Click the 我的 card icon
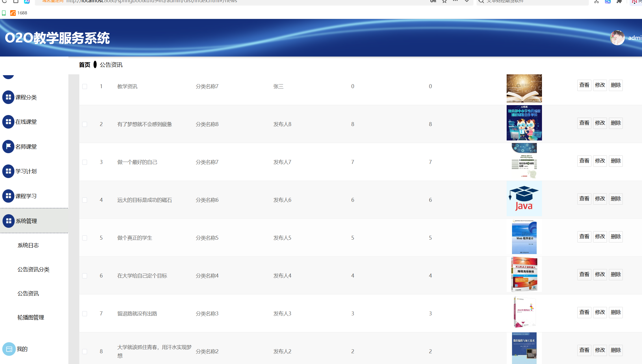The width and height of the screenshot is (642, 364). coord(9,349)
